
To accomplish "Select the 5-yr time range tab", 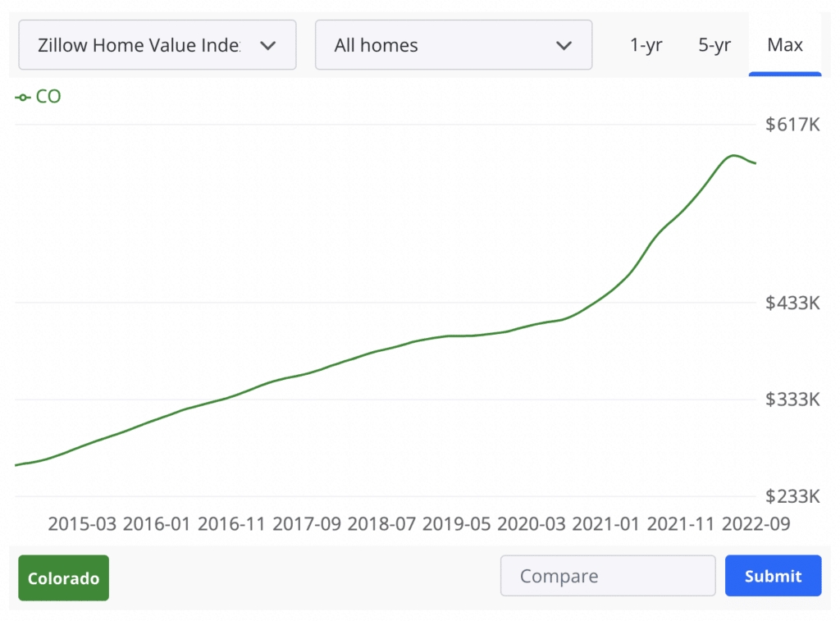I will (x=714, y=45).
